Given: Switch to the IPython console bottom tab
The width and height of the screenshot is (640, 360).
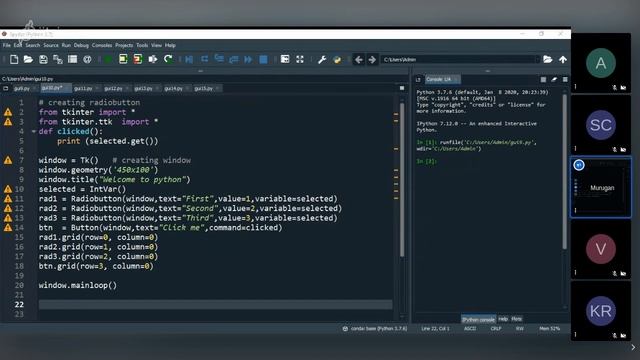Looking at the screenshot, I should coord(478,319).
